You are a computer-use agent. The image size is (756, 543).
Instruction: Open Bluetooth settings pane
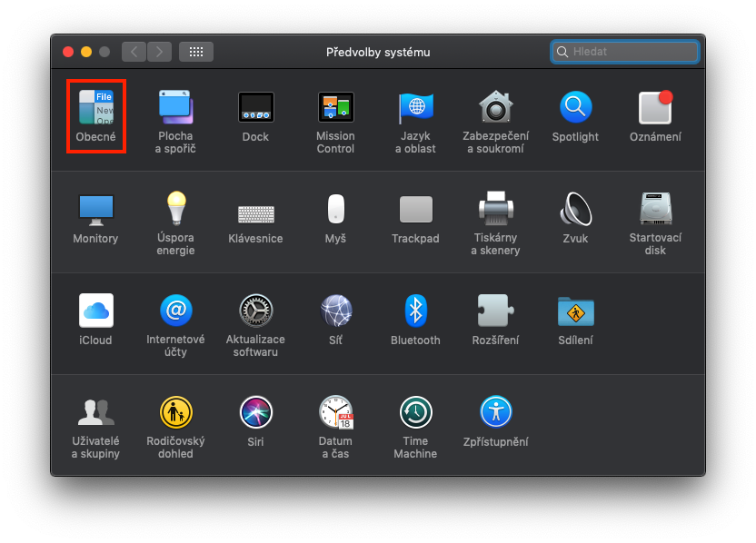[x=415, y=311]
